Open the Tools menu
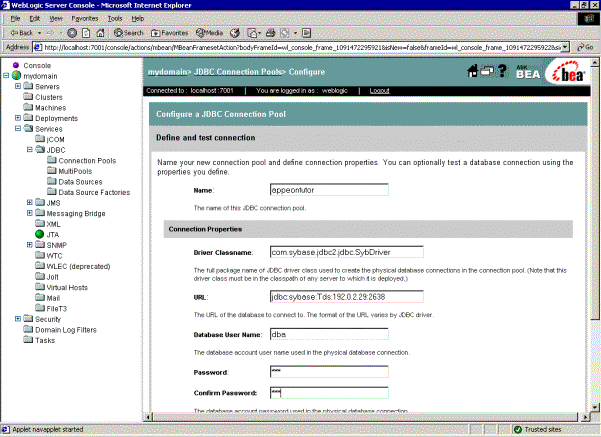The height and width of the screenshot is (437, 601). click(115, 18)
